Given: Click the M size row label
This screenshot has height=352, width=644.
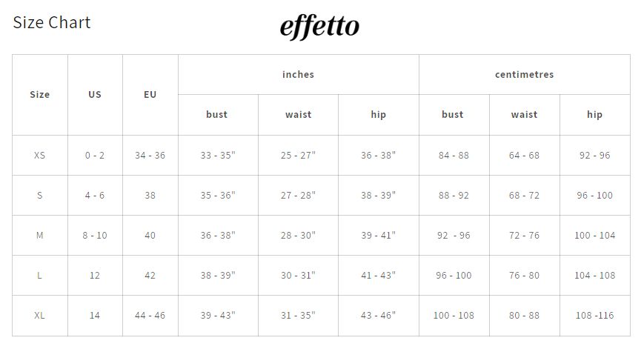Looking at the screenshot, I should [40, 236].
